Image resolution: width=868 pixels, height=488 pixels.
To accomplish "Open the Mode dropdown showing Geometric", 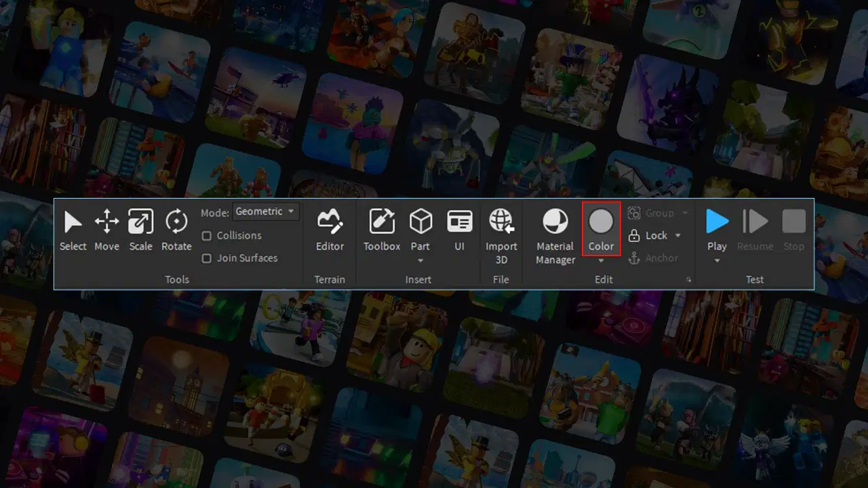I will [265, 211].
